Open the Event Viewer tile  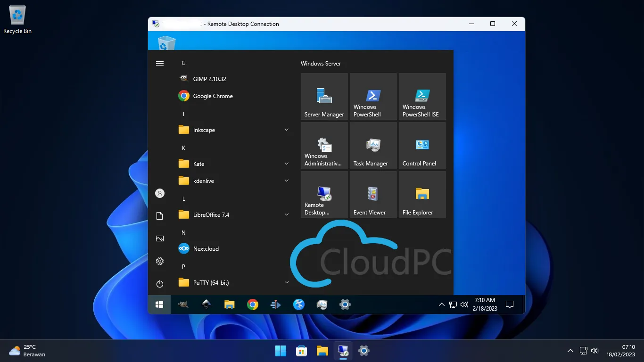(x=373, y=195)
